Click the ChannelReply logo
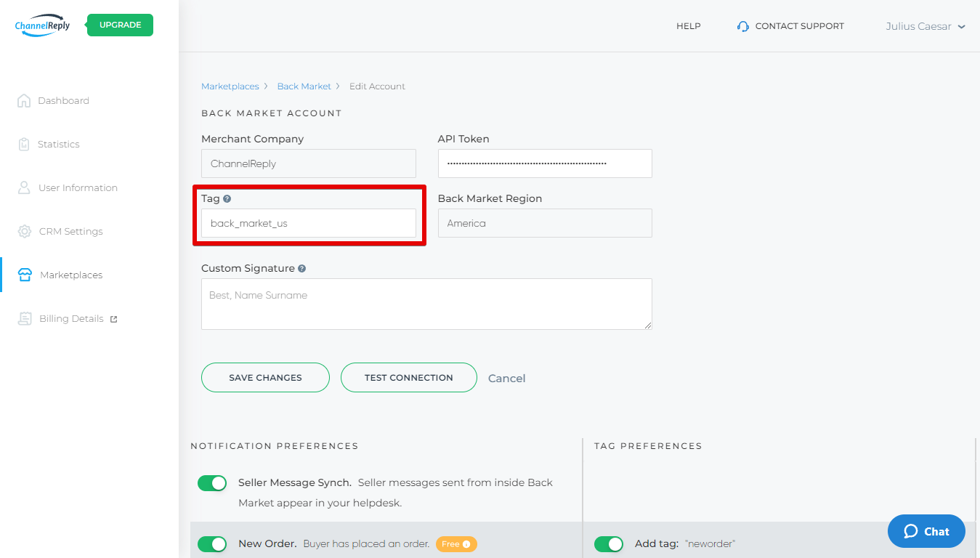980x558 pixels. pyautogui.click(x=42, y=25)
